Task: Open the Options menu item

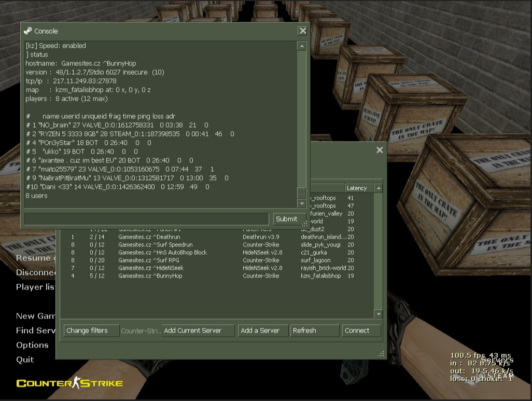Action: pyautogui.click(x=32, y=345)
